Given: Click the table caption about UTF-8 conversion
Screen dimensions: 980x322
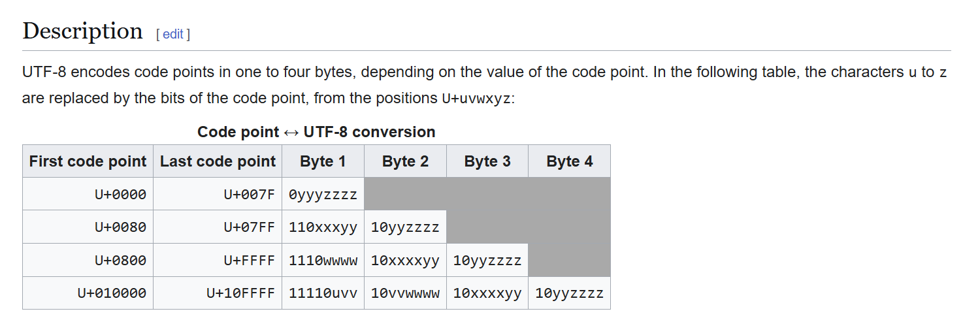Looking at the screenshot, I should coord(316,132).
